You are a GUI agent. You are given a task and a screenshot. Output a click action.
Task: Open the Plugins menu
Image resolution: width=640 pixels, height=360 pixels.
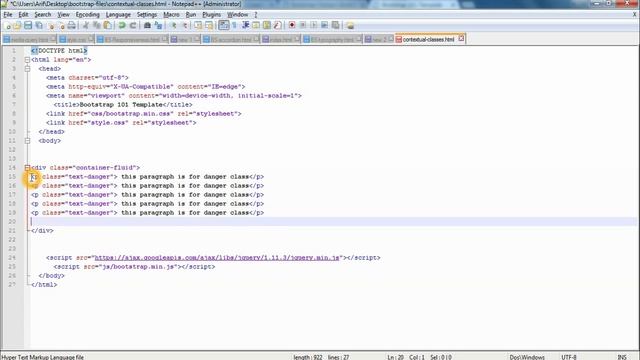click(x=211, y=15)
